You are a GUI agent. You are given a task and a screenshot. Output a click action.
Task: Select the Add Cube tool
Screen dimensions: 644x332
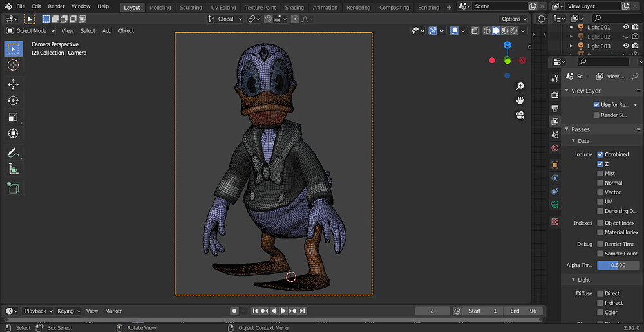click(13, 189)
